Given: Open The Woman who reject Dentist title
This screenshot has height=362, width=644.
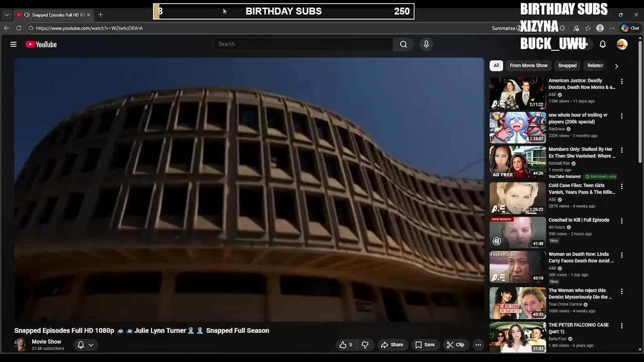Looking at the screenshot, I should pos(580,294).
